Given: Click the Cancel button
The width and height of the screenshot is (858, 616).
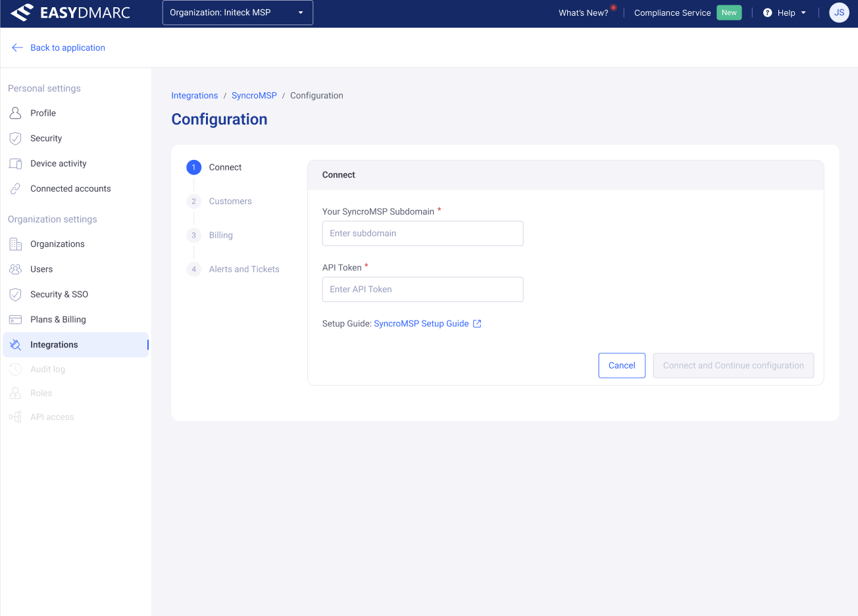Looking at the screenshot, I should 622,366.
